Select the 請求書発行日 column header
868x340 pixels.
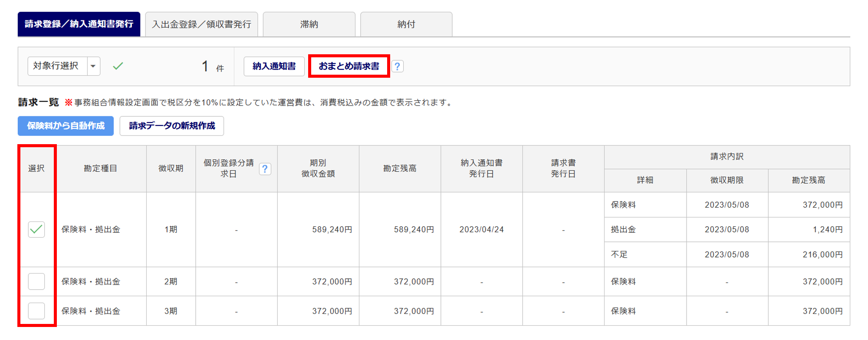(563, 168)
